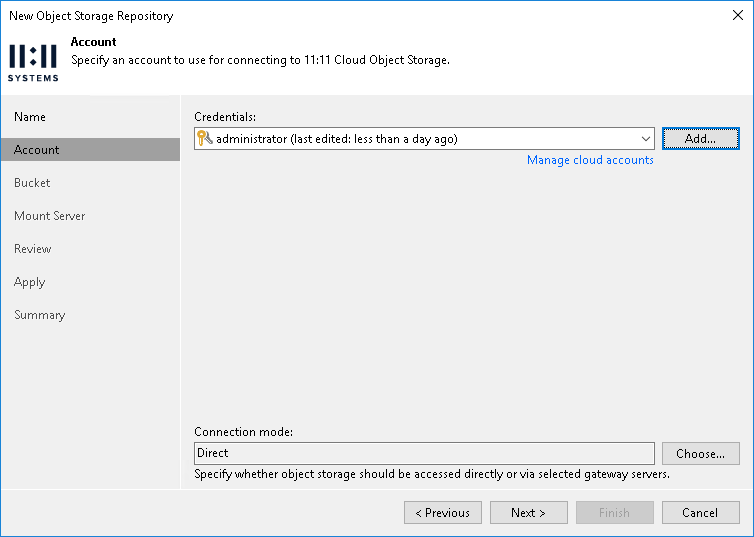The image size is (754, 537).
Task: Click the 11:11 Systems logo
Action: [x=33, y=63]
